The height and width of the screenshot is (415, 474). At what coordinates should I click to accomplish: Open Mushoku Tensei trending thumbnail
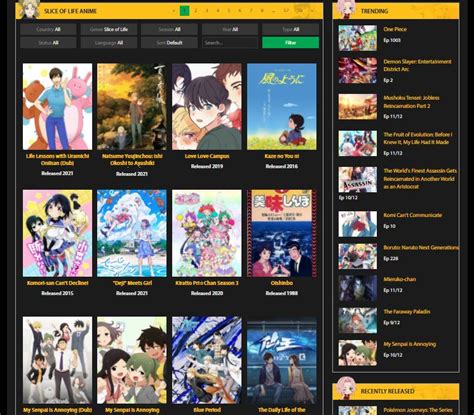pos(358,107)
